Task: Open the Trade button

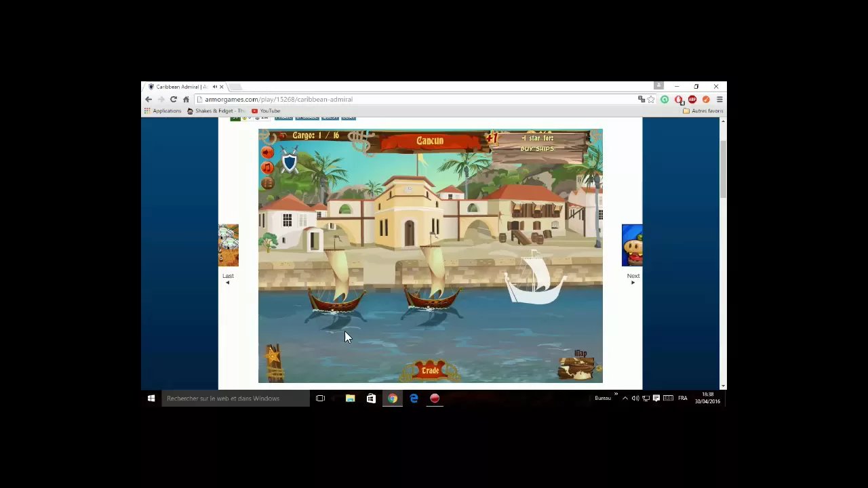Action: [x=430, y=371]
